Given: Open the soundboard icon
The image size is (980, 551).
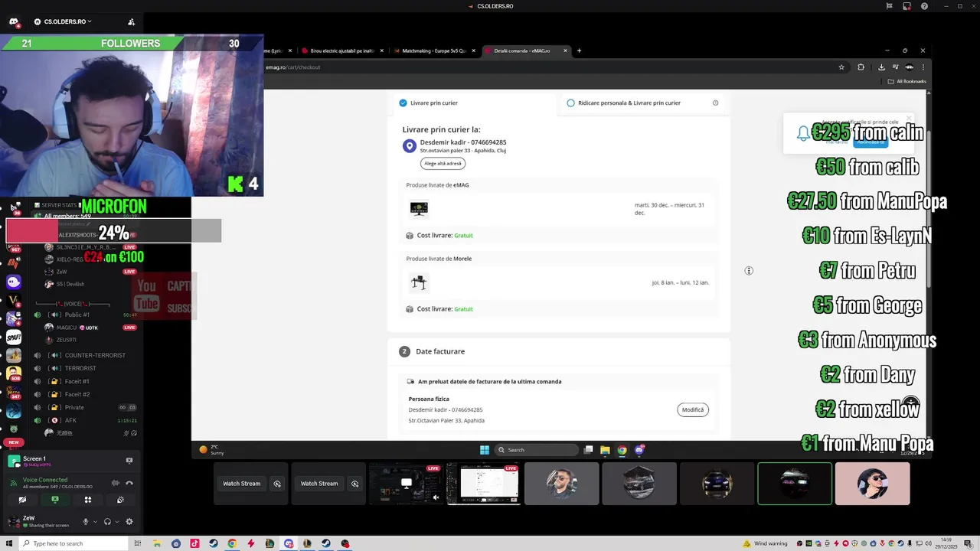Looking at the screenshot, I should (121, 500).
